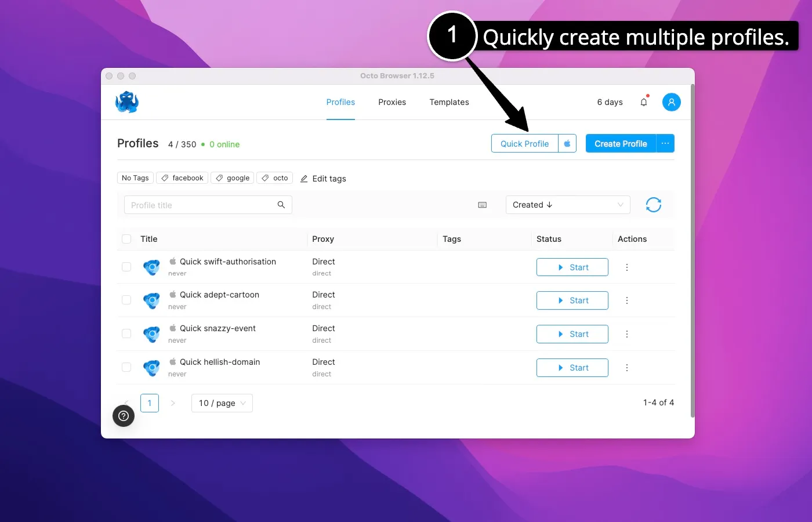This screenshot has width=812, height=522.
Task: Click the Create Profile button
Action: point(621,143)
